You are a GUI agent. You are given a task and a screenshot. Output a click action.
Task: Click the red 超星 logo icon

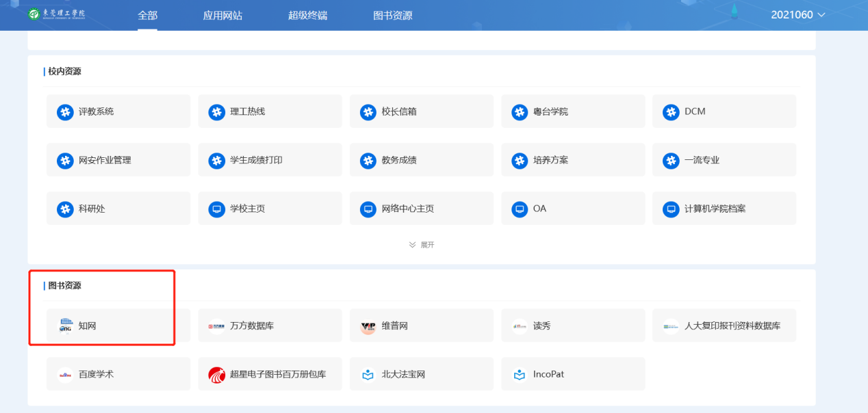pos(216,375)
